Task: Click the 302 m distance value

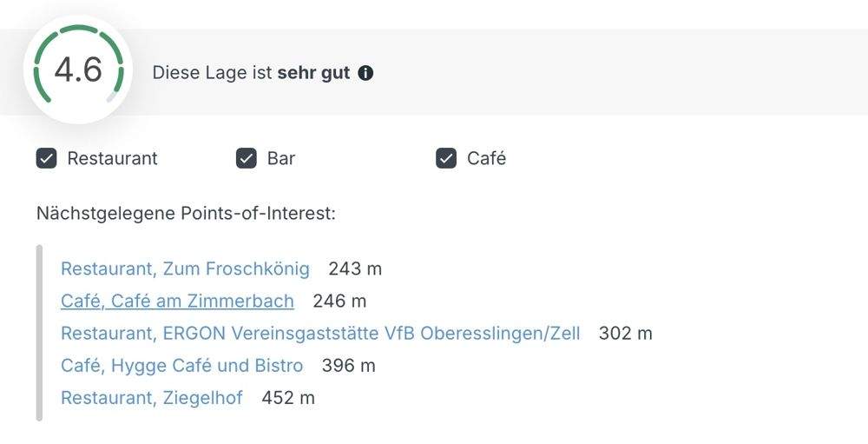Action: point(625,333)
